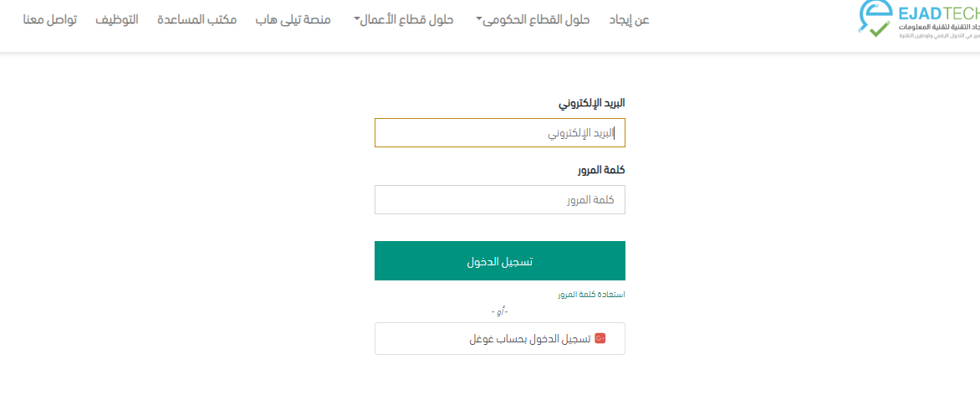Go to منصة تيلى هاب page
Viewport: 980px width, 411px height.
[293, 19]
